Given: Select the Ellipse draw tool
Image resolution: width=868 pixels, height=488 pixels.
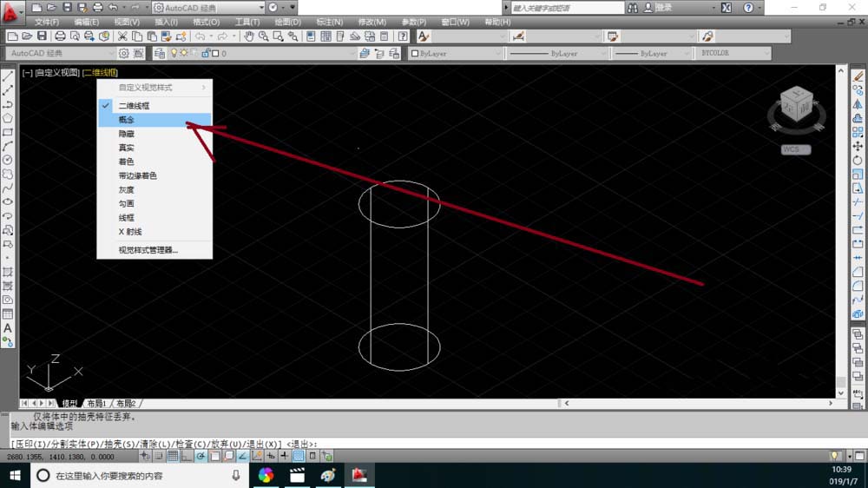Looking at the screenshot, I should (8, 202).
